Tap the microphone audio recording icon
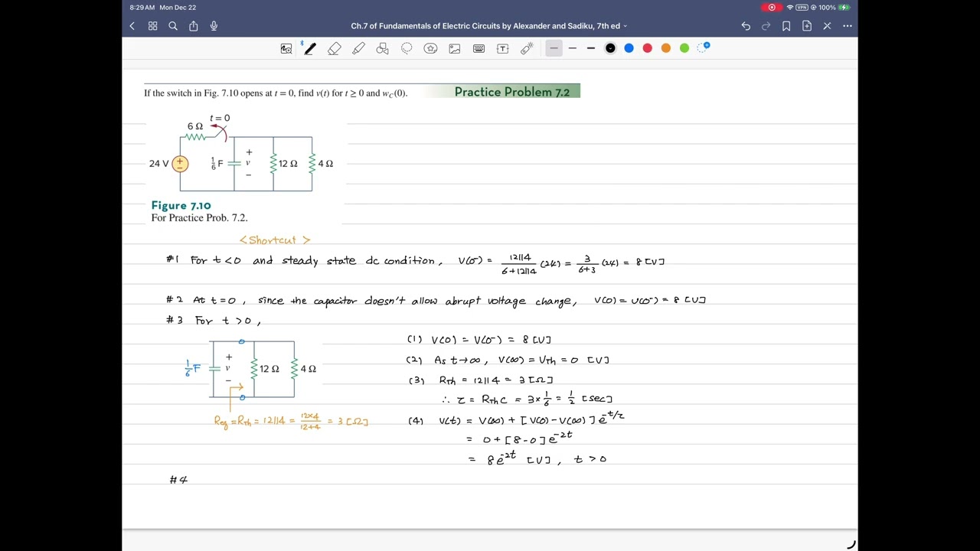The image size is (980, 551). click(214, 26)
